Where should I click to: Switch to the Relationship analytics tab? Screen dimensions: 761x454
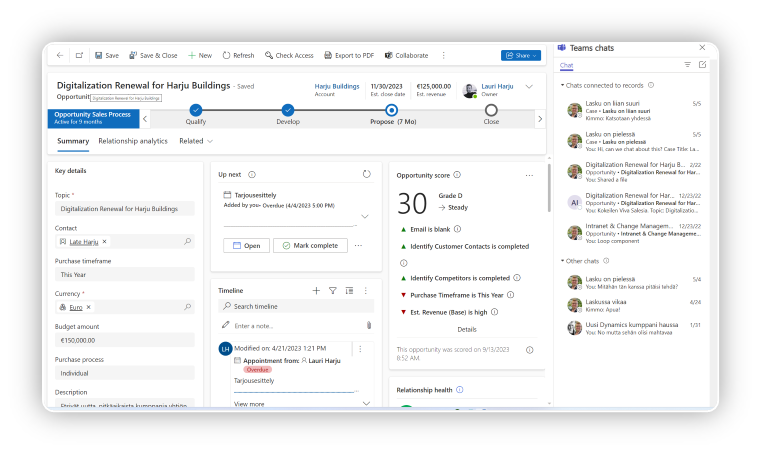point(133,141)
